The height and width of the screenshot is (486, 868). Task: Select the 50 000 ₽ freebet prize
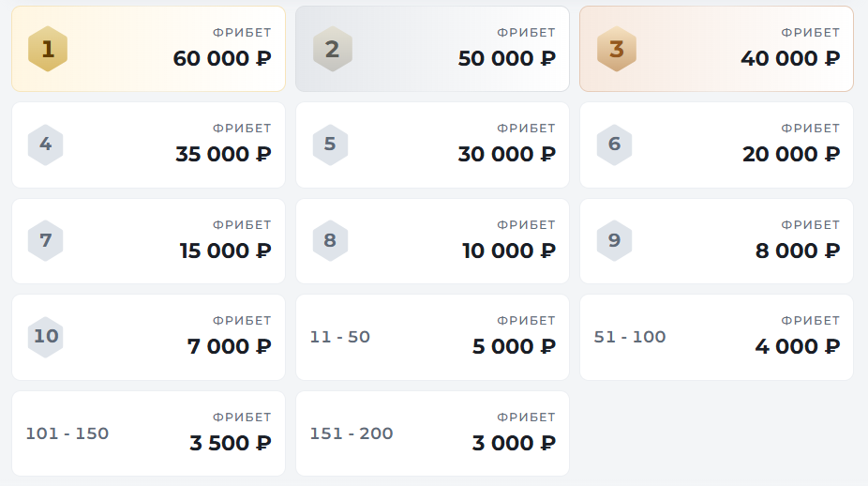pos(507,59)
